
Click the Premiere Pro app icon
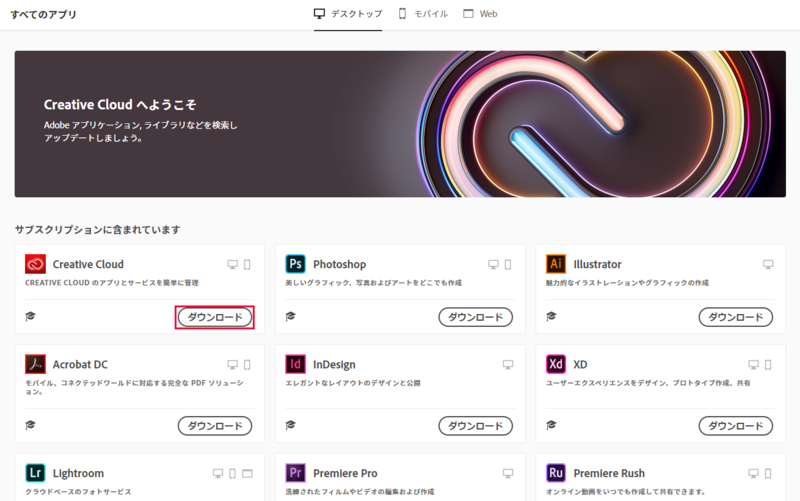click(295, 473)
